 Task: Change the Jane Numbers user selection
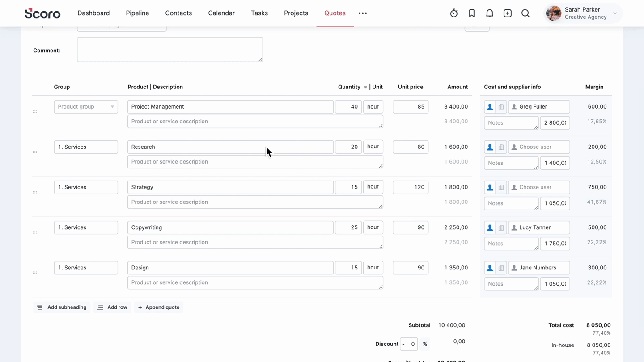point(539,268)
